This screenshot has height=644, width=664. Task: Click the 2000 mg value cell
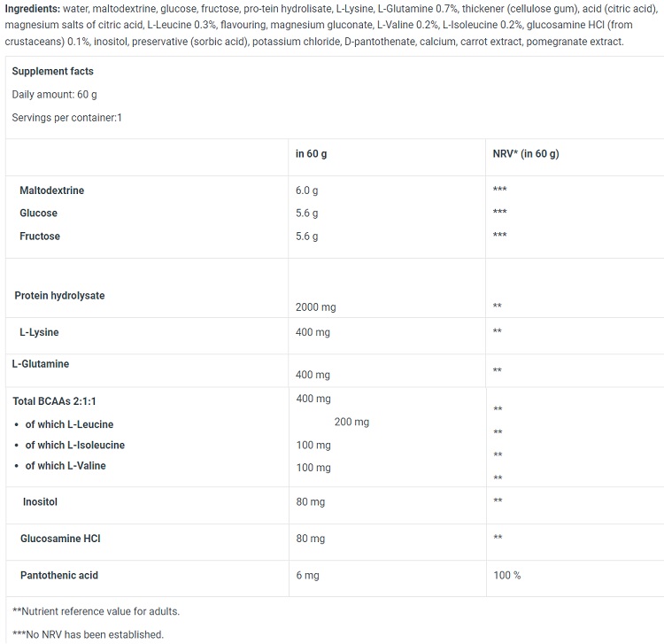(x=315, y=307)
